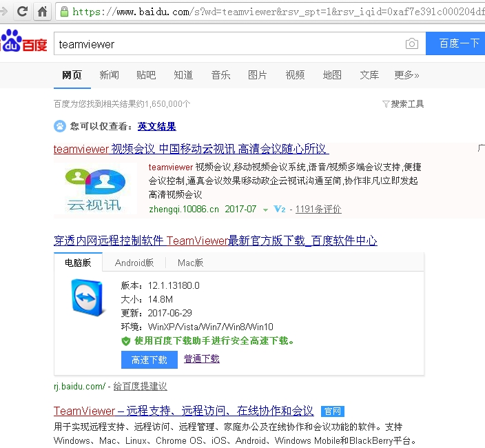Click the 普通下载 link
This screenshot has width=485, height=448.
[202, 359]
